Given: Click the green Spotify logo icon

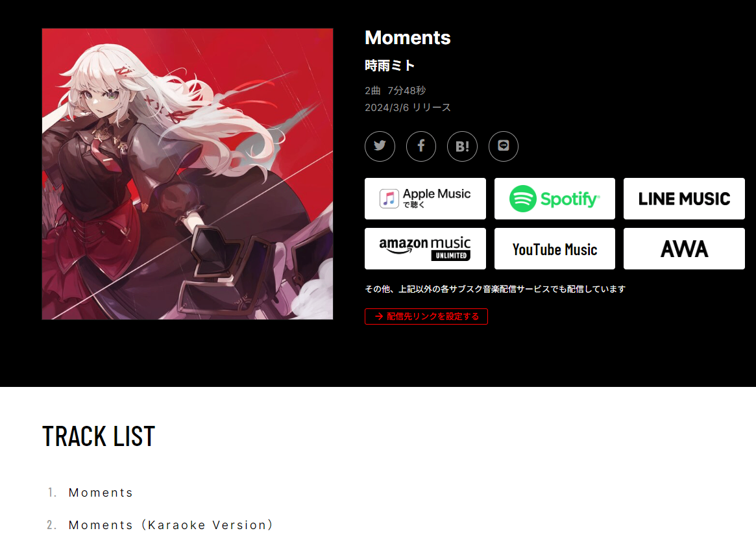Looking at the screenshot, I should (522, 199).
